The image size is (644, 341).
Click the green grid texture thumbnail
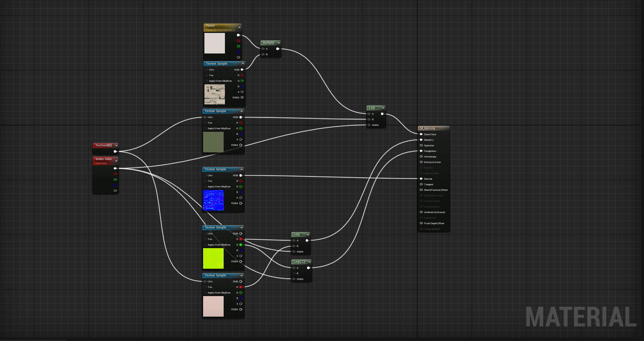click(x=213, y=142)
